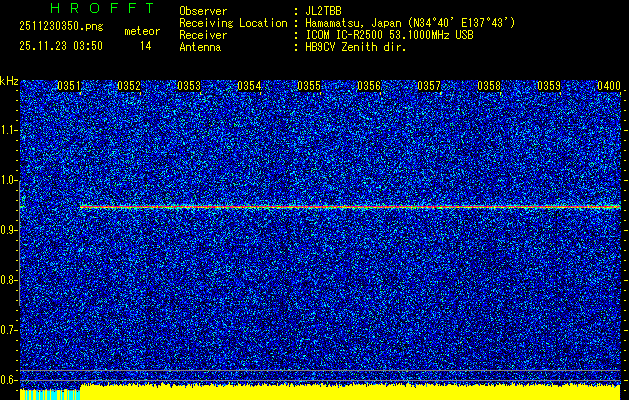Click the 1.1 kHz axis label

pyautogui.click(x=9, y=130)
